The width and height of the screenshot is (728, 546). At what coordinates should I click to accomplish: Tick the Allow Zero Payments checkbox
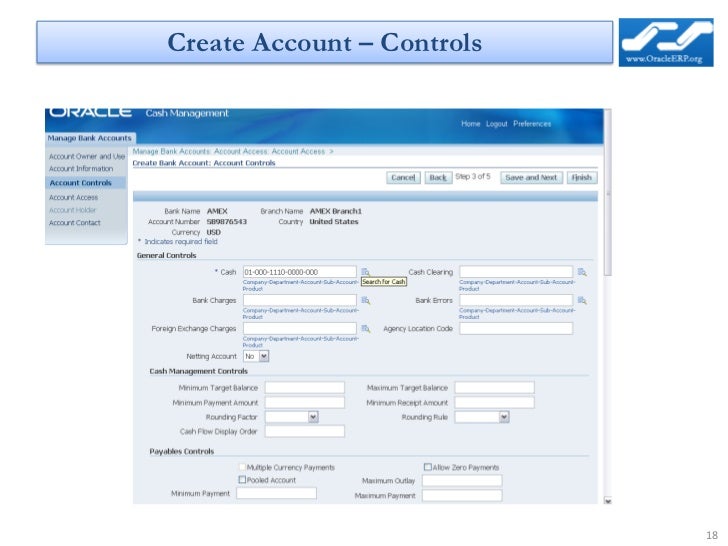point(428,467)
